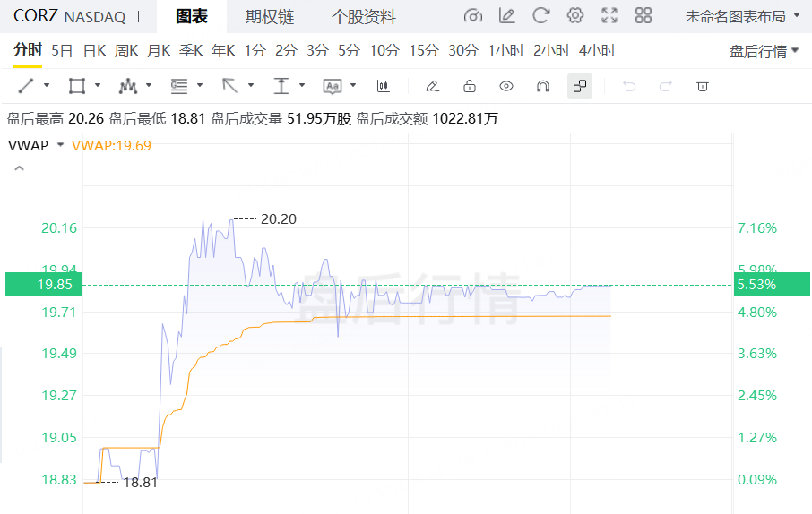Select the arrow marker tool
Image resolution: width=812 pixels, height=514 pixels.
(230, 86)
